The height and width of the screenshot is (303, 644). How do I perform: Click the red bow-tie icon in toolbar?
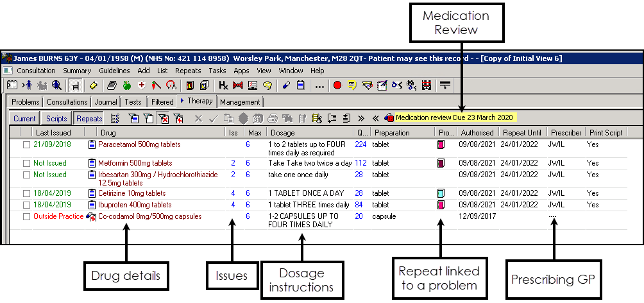pos(238,85)
